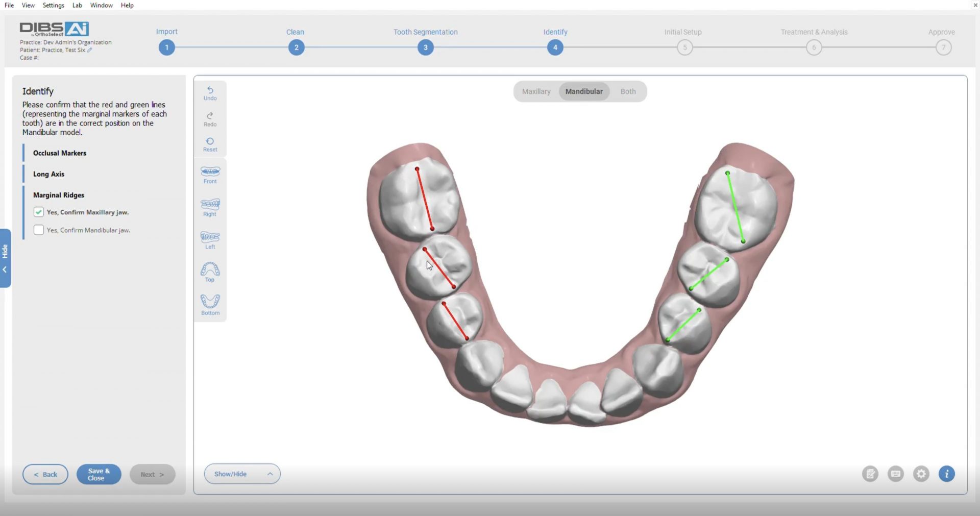This screenshot has width=980, height=516.
Task: Collapse side panel with Hide tab
Action: point(5,258)
